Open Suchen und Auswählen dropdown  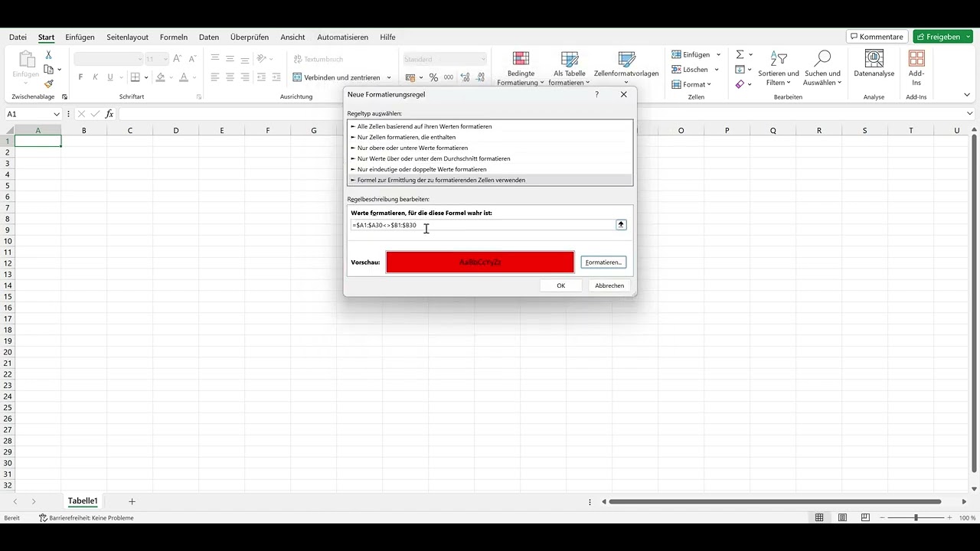pos(823,68)
